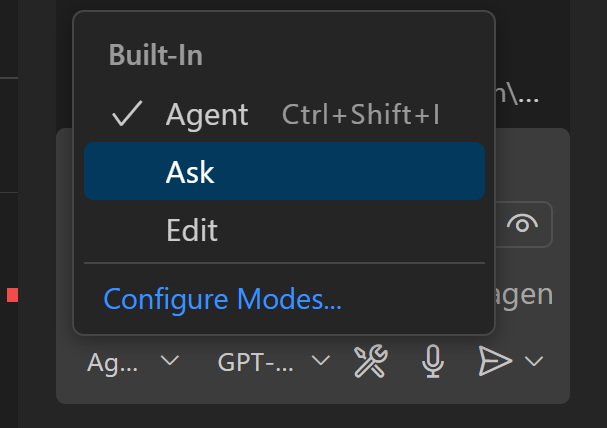Open Configure Tools wrench-and-screwdriver icon
The width and height of the screenshot is (607, 428).
(370, 361)
